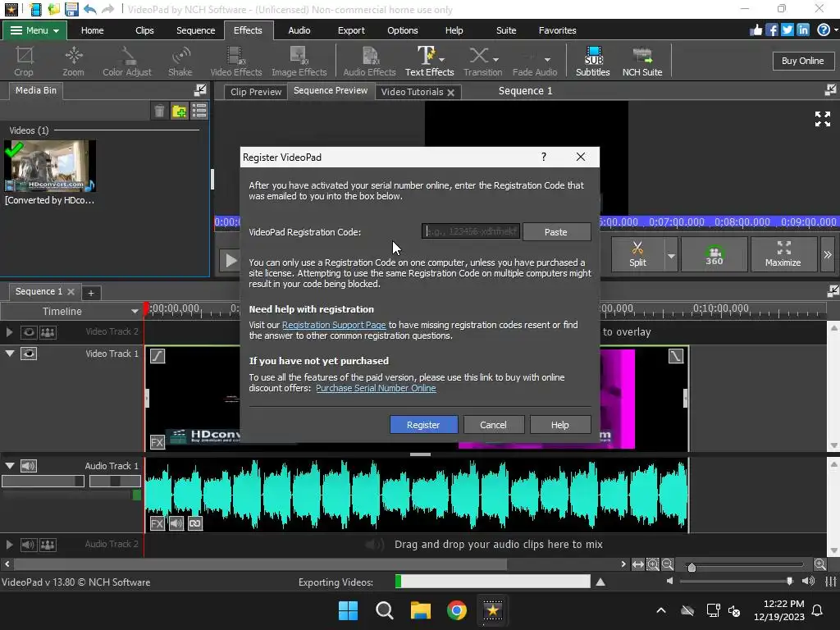The image size is (840, 630).
Task: Open Text Effects tool
Action: 429,61
